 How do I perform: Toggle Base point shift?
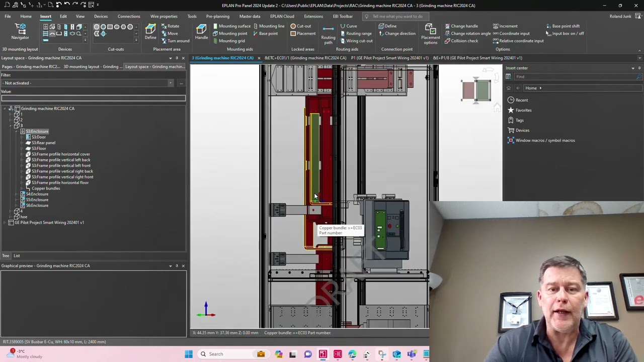click(562, 26)
